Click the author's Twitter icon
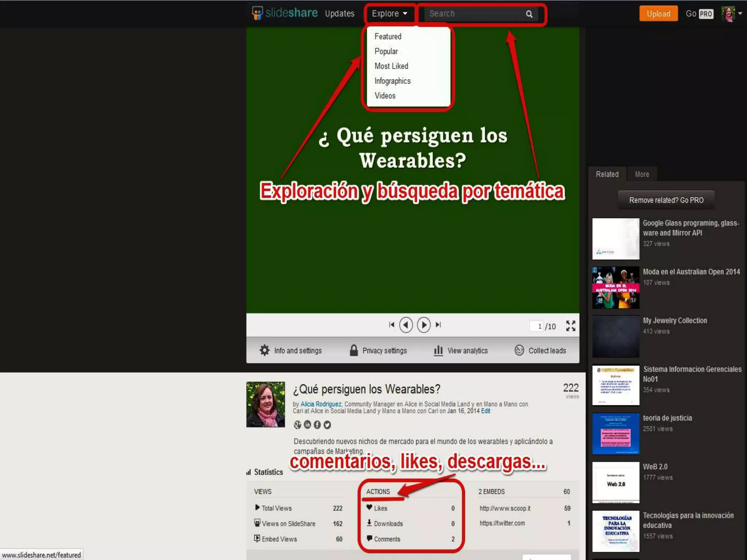747x560 pixels. click(327, 425)
